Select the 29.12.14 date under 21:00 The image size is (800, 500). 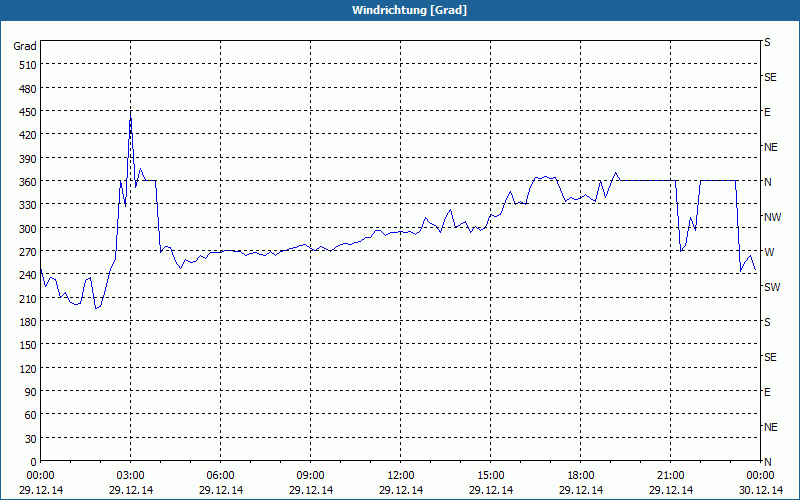click(671, 490)
